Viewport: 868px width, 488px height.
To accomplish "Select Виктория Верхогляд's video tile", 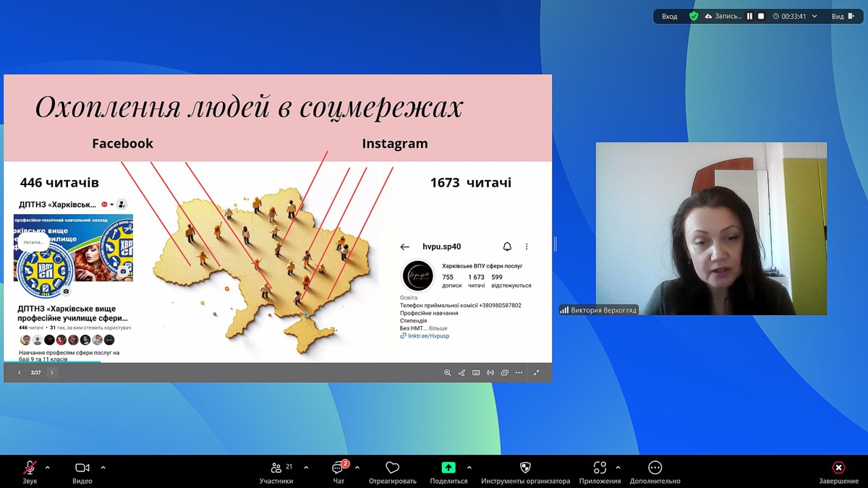I will pos(711,228).
